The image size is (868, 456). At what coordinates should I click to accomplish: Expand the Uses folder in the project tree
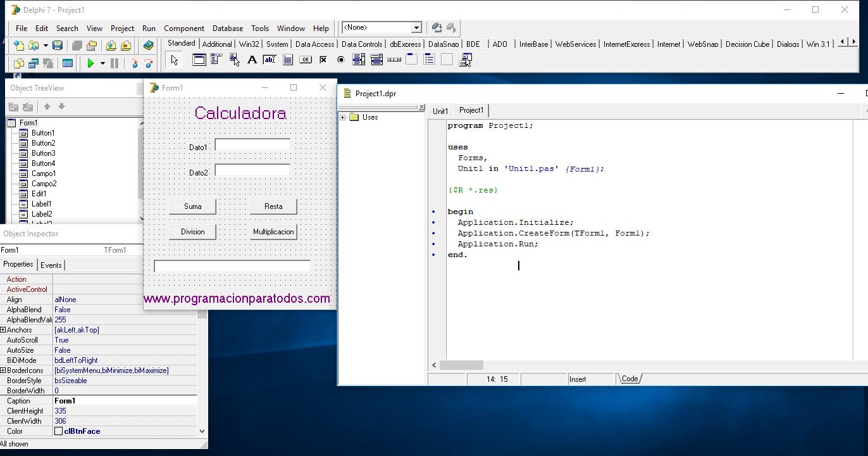pyautogui.click(x=342, y=117)
